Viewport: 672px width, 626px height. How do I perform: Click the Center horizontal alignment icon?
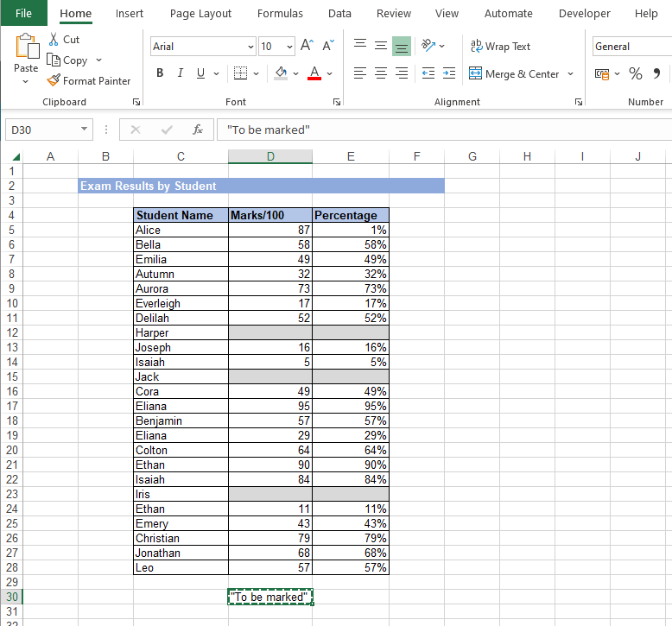(x=381, y=74)
